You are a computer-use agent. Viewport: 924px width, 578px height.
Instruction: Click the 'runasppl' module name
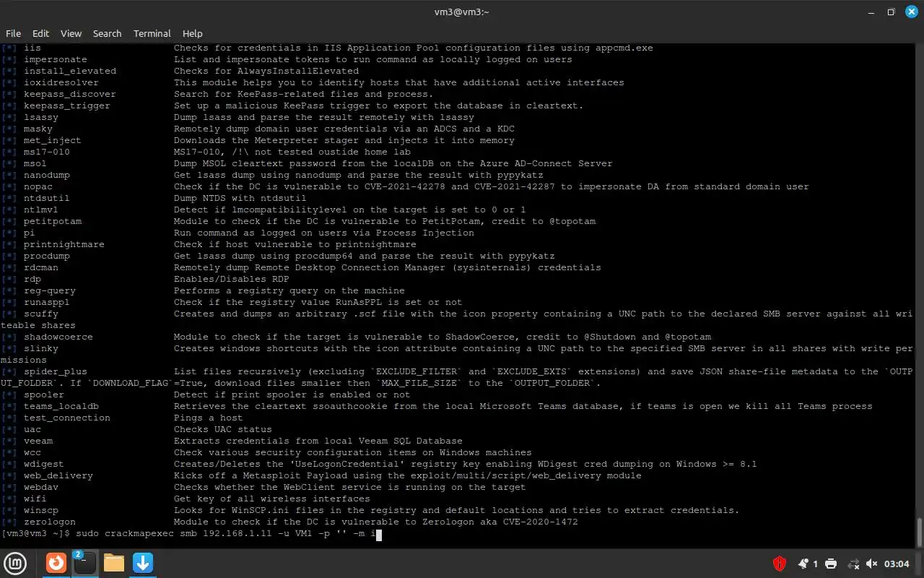point(47,302)
